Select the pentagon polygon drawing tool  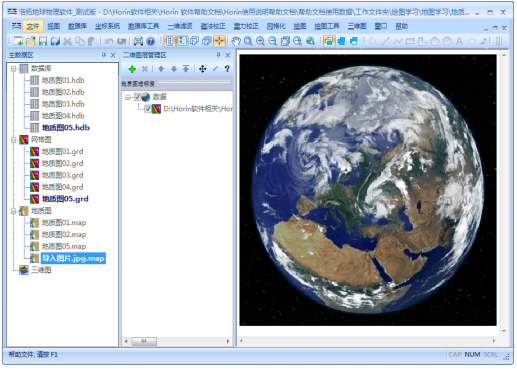click(x=435, y=41)
